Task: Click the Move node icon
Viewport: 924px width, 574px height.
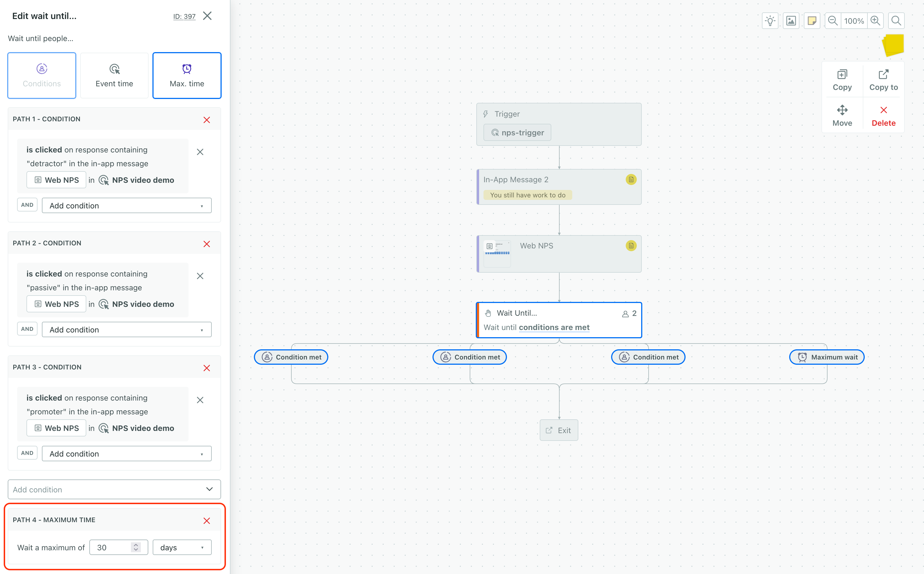Action: tap(842, 110)
